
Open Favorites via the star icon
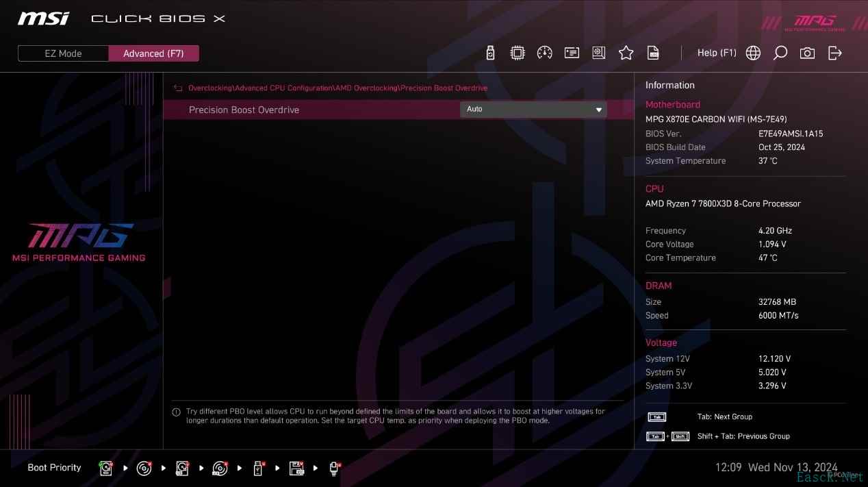coord(626,53)
